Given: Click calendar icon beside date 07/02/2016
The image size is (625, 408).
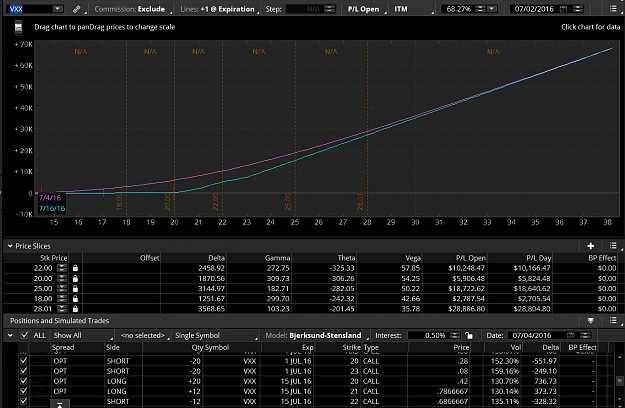Looking at the screenshot, I should (x=563, y=9).
